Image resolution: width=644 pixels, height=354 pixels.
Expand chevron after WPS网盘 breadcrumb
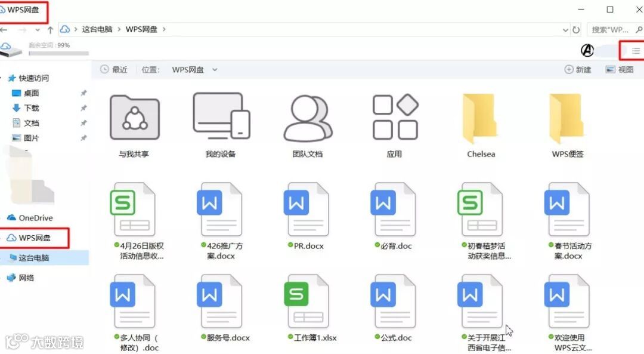click(x=164, y=30)
